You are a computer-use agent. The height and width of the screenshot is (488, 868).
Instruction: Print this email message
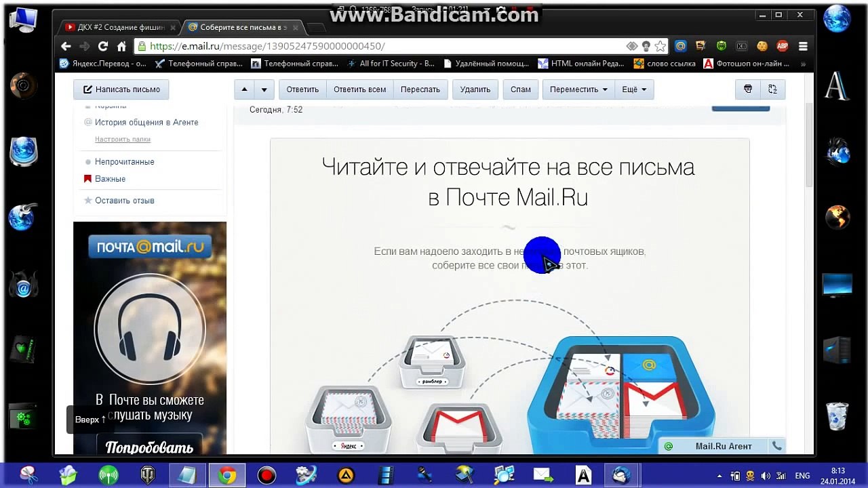tap(748, 89)
